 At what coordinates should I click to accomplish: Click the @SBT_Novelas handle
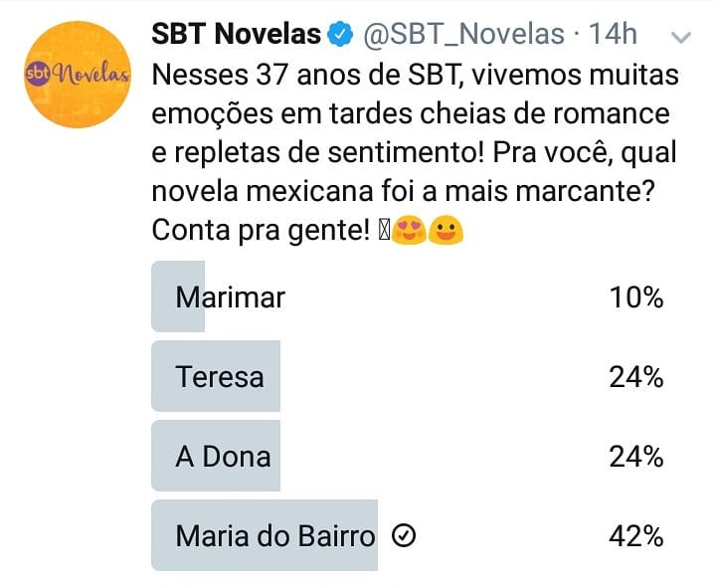click(x=463, y=34)
